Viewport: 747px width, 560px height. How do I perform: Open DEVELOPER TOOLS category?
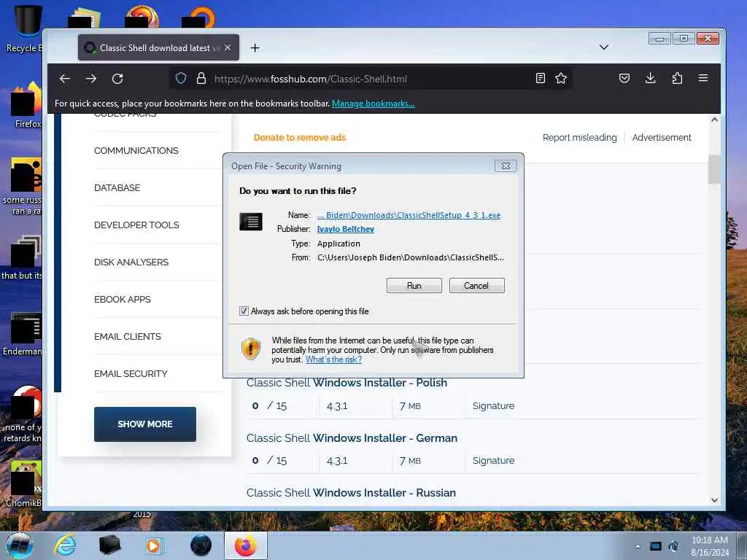[136, 225]
